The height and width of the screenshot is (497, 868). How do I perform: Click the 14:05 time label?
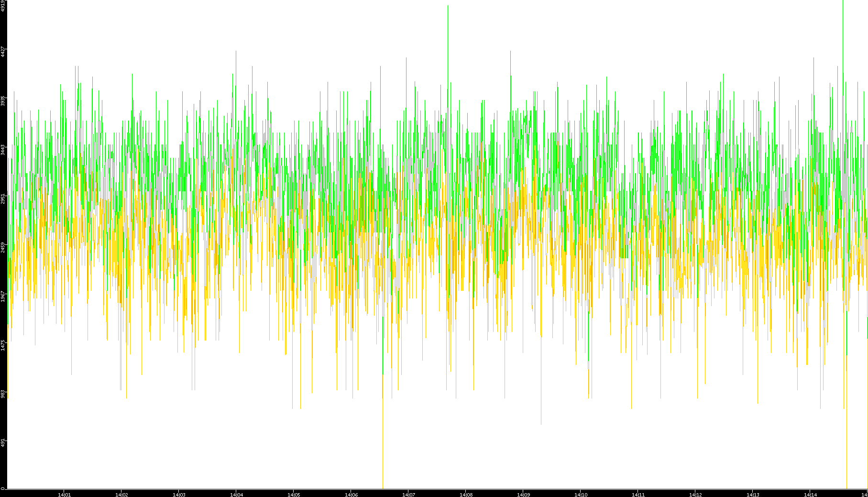pos(294,495)
